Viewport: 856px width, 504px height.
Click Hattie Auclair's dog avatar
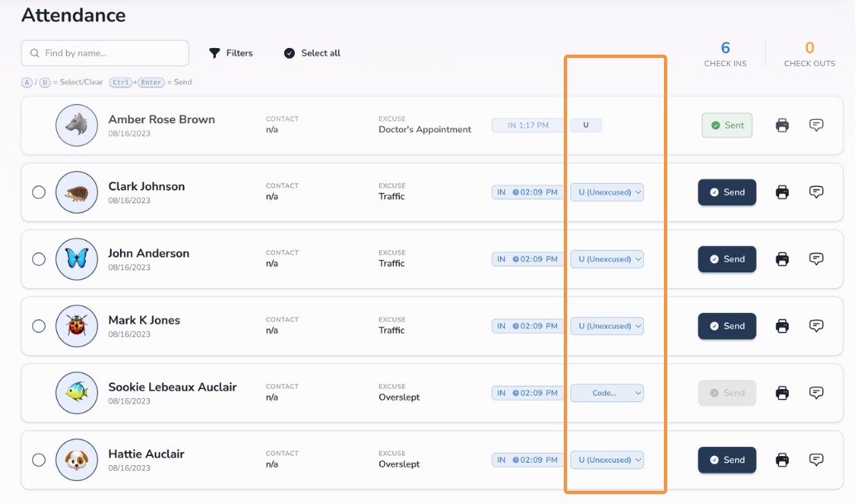click(x=76, y=460)
